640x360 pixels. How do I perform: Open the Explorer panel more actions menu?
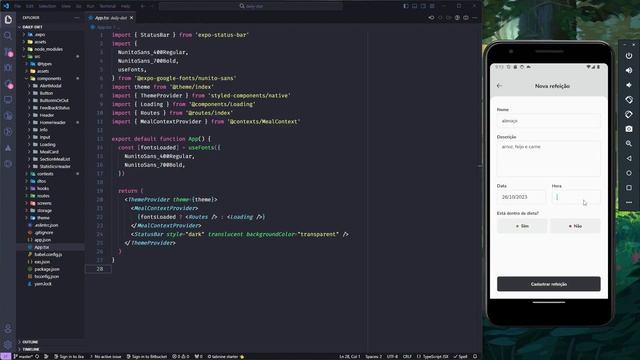tap(77, 18)
